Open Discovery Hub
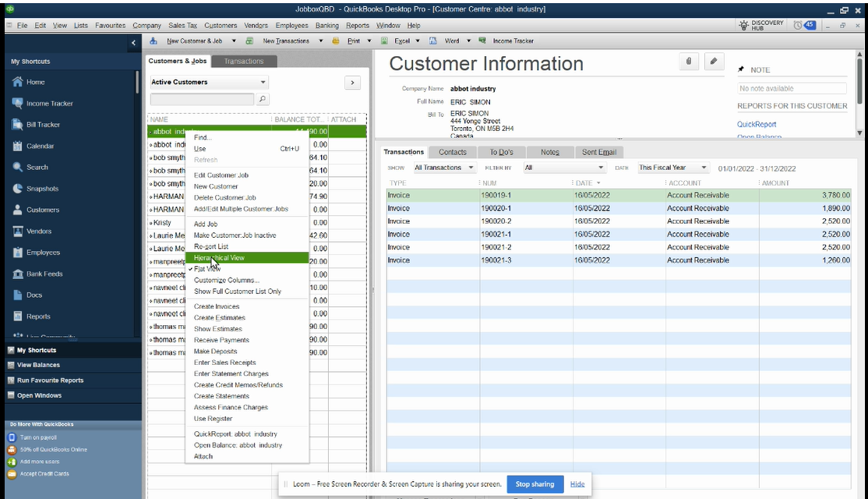The height and width of the screenshot is (499, 868). (x=762, y=25)
